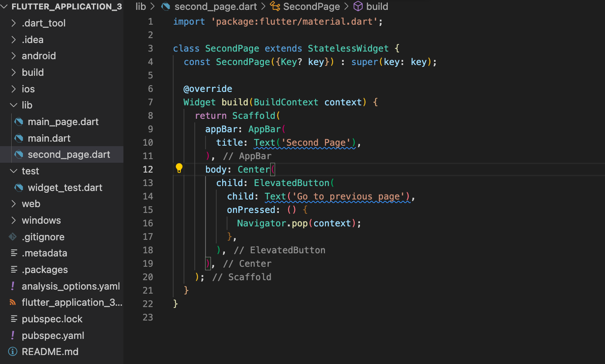The height and width of the screenshot is (364, 605).
Task: Click the git icon beside .gitignore
Action: pos(13,237)
